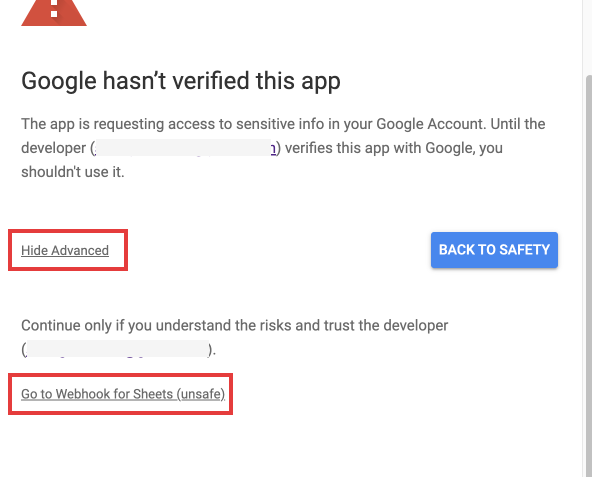Click the word "SAFETY" on the blue button
This screenshot has width=592, height=477.
(x=524, y=250)
